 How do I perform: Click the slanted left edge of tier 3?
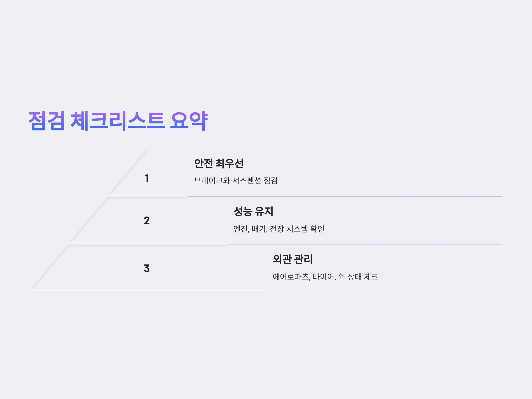point(49,268)
